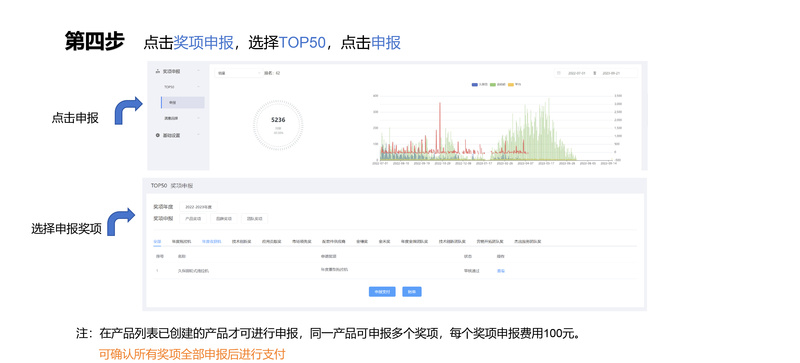
Task: Switch to the 全部 tab
Action: pos(157,241)
